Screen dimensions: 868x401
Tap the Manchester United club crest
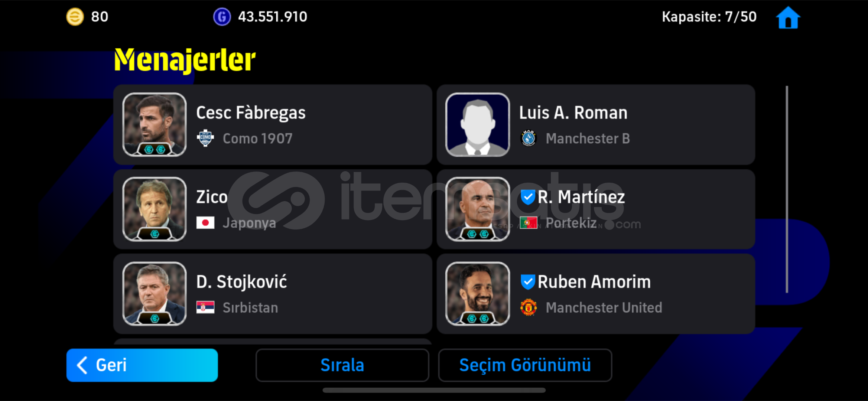click(x=528, y=307)
